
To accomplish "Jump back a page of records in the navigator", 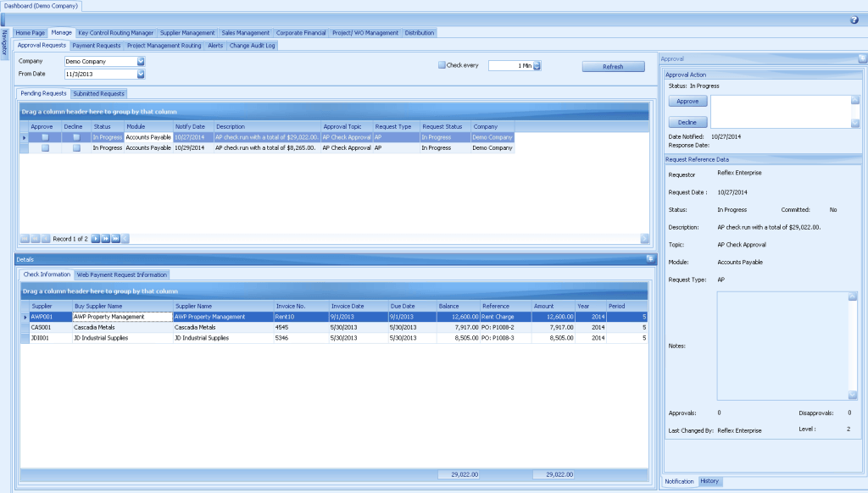I will point(36,239).
